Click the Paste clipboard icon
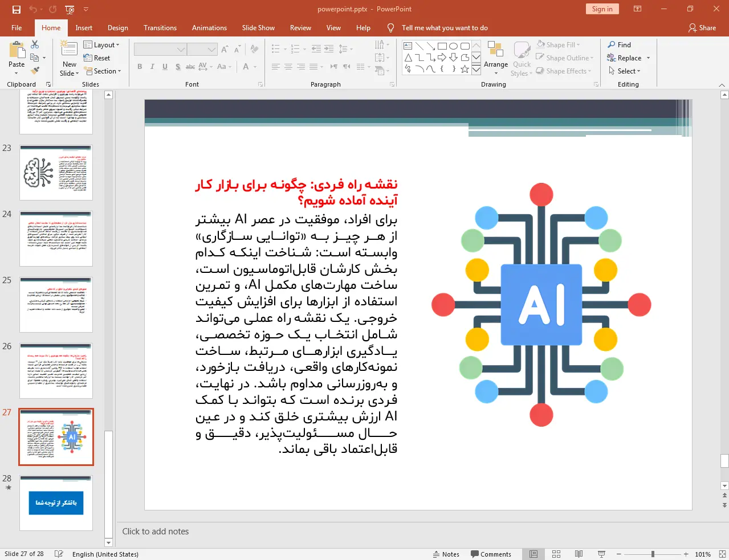The height and width of the screenshot is (560, 729). click(x=17, y=51)
